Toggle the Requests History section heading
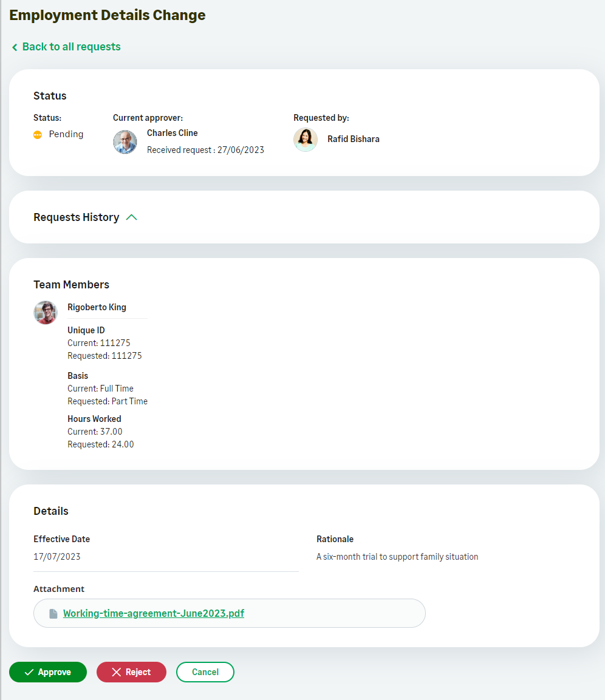Screen dimensions: 605x700 click(x=77, y=217)
